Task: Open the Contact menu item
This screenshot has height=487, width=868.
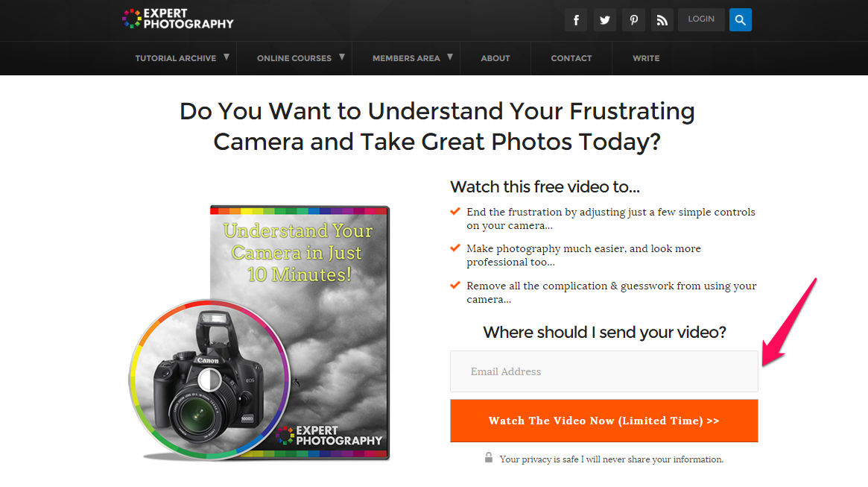Action: coord(571,58)
